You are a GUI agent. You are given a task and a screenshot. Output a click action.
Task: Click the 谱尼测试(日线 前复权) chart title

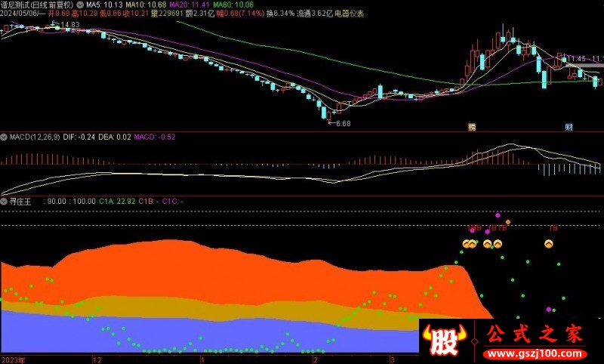(x=37, y=5)
